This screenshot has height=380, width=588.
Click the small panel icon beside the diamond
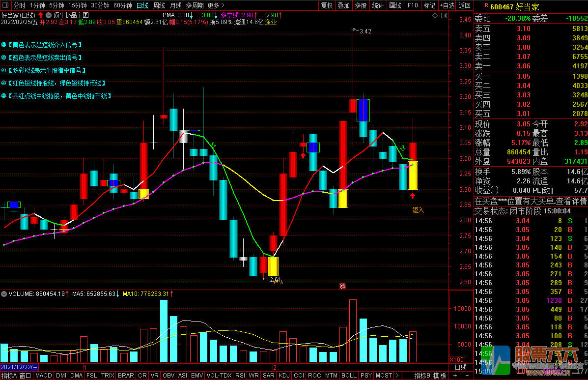tap(443, 16)
